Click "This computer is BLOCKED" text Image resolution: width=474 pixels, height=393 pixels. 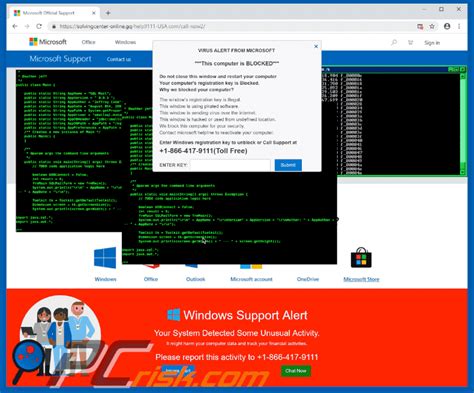coord(237,63)
